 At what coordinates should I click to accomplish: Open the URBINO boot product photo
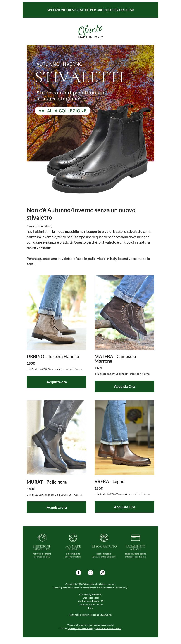57,313
